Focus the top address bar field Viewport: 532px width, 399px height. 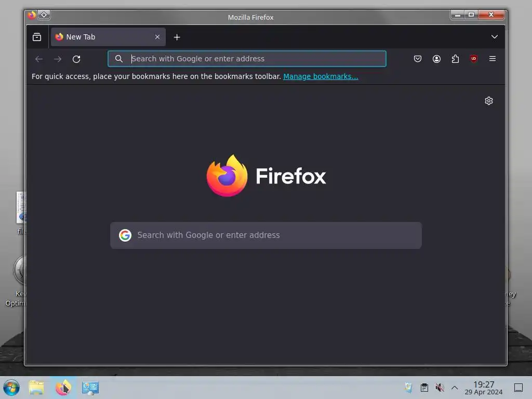(x=247, y=59)
